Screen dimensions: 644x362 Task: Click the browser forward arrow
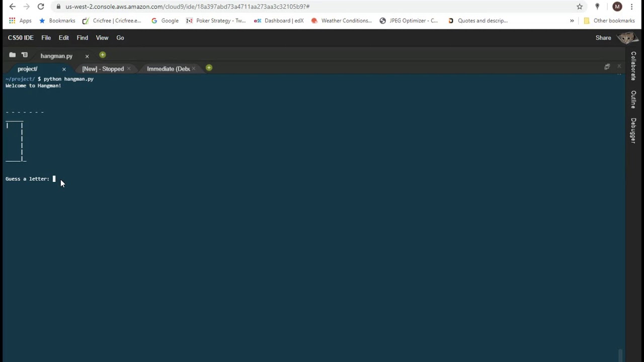pyautogui.click(x=26, y=7)
